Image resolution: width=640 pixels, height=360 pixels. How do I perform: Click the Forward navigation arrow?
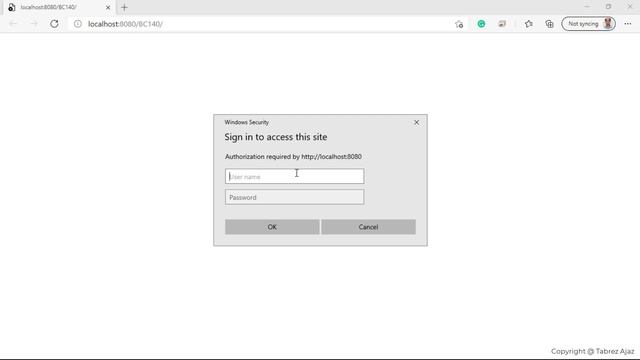(x=34, y=24)
